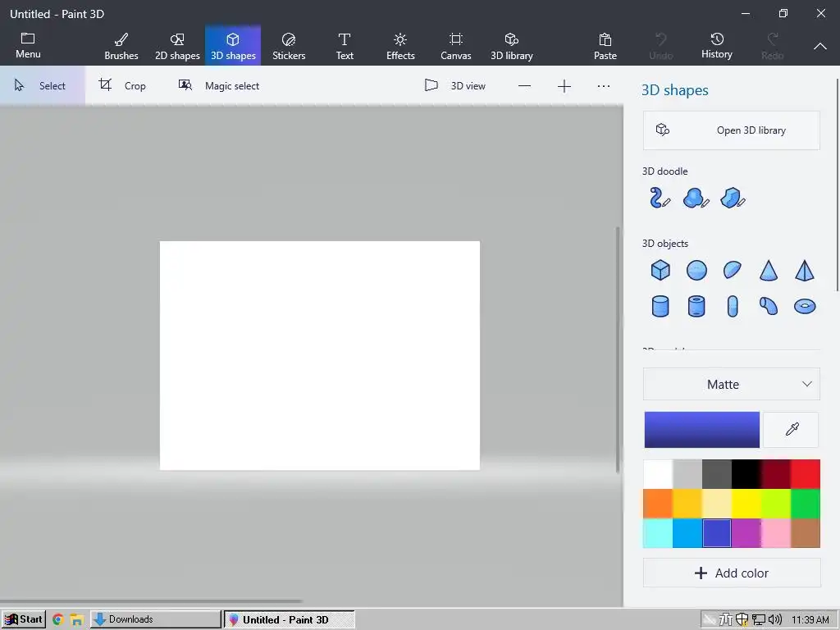Switch to the 2D shapes tab

(177, 46)
